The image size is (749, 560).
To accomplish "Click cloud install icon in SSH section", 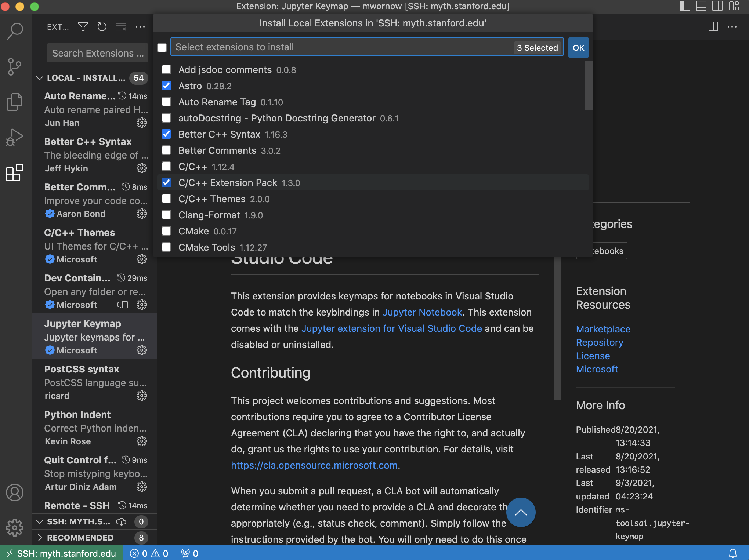I will 121,521.
